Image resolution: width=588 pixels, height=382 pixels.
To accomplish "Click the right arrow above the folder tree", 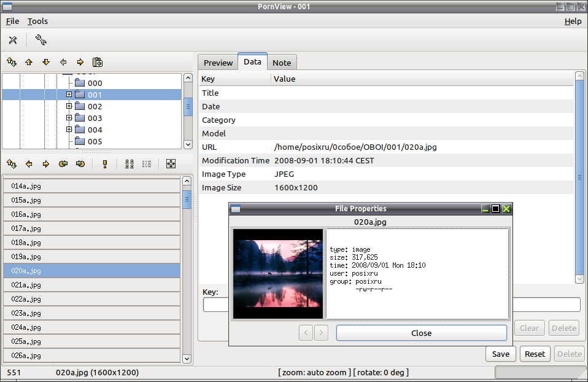I will [x=80, y=62].
